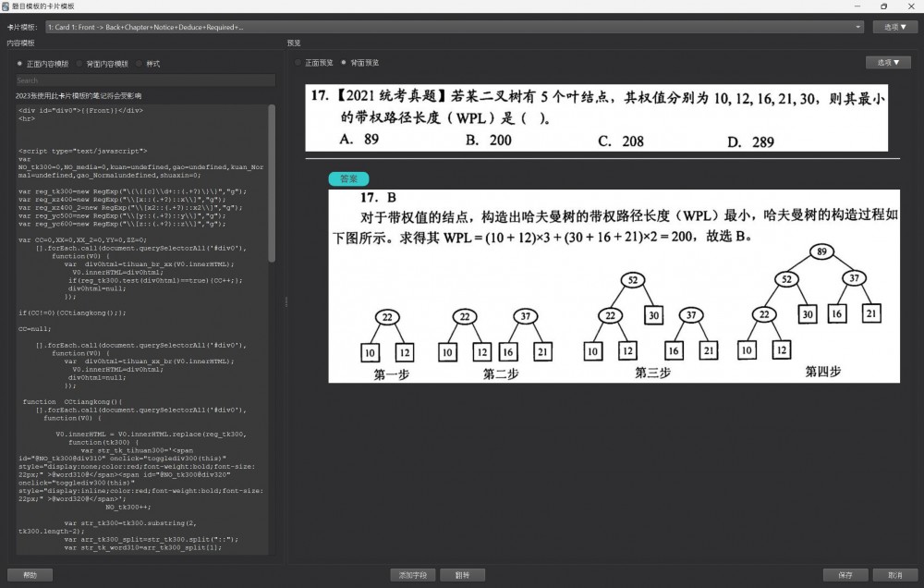This screenshot has height=588, width=924.
Task: Maximize the card template window
Action: (x=884, y=6)
